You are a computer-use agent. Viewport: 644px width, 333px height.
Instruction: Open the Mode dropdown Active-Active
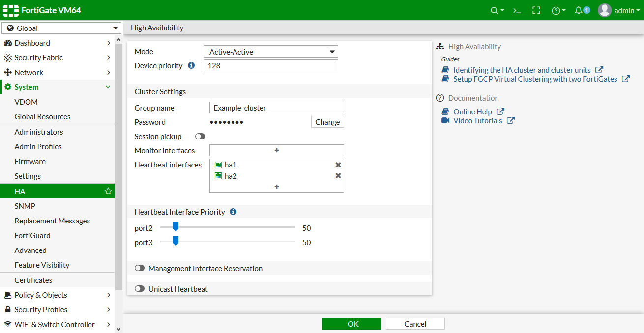click(x=270, y=52)
